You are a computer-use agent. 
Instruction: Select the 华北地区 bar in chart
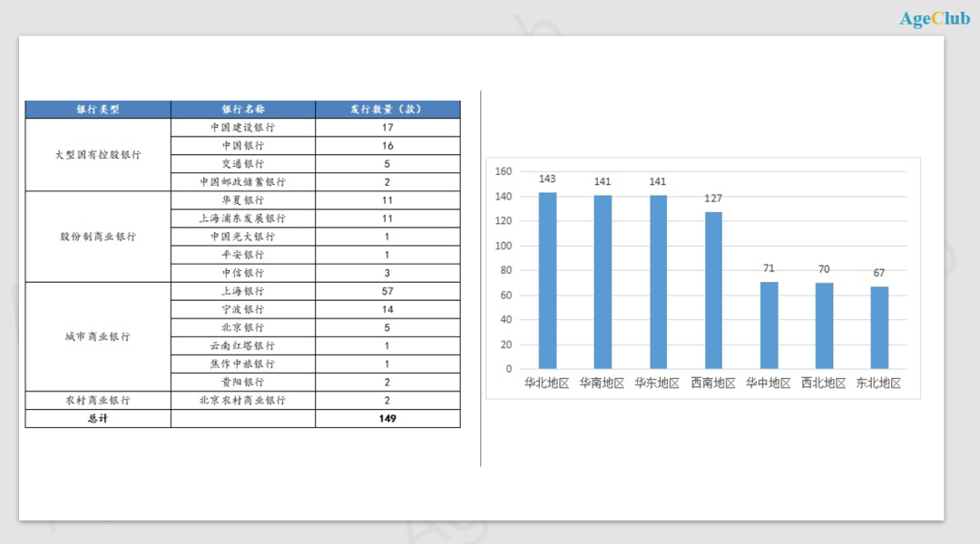[x=547, y=280]
